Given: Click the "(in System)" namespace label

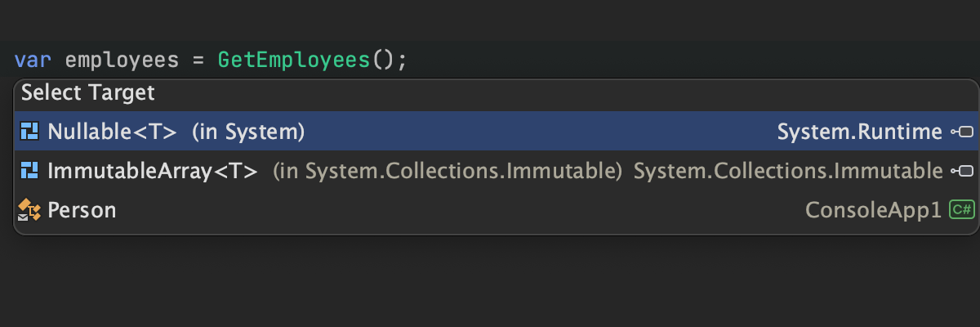Looking at the screenshot, I should (x=248, y=131).
